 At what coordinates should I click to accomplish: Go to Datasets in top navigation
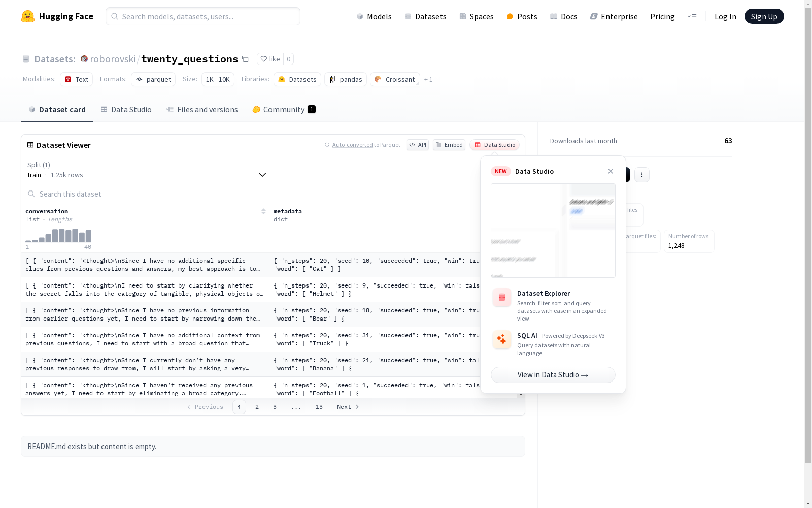[425, 16]
